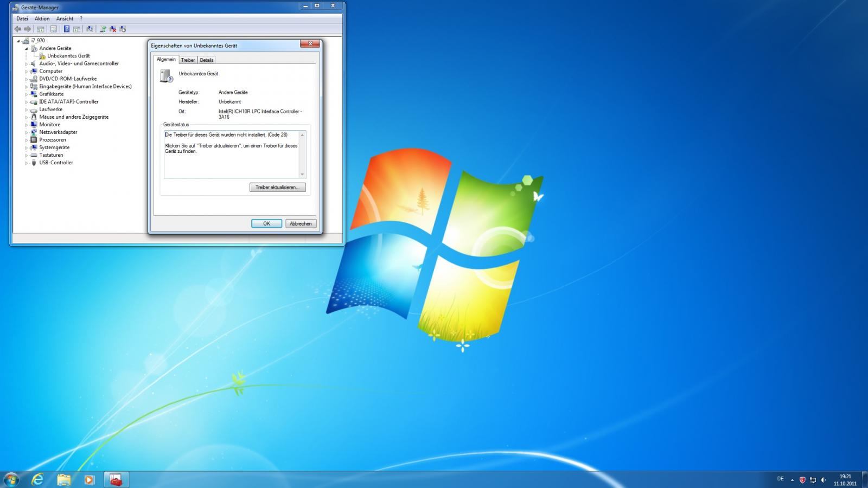
Task: Click the blue Help question-mark toolbar icon
Action: 66,29
